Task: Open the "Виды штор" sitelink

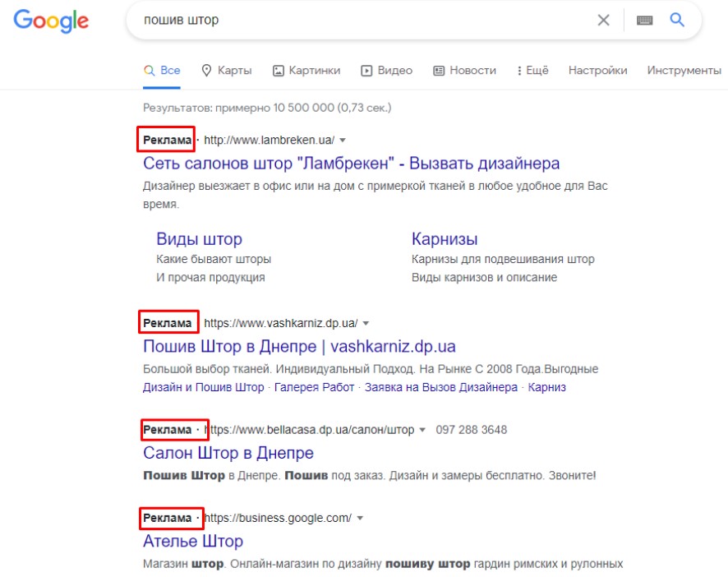Action: pos(199,239)
